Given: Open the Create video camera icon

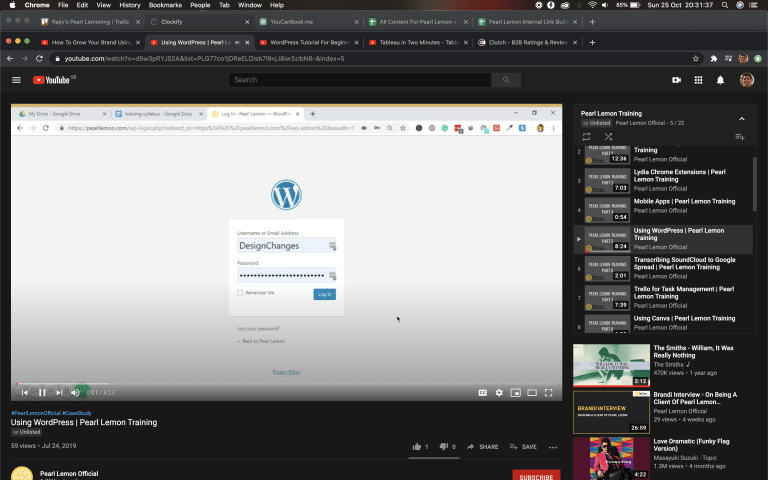Looking at the screenshot, I should pos(676,80).
